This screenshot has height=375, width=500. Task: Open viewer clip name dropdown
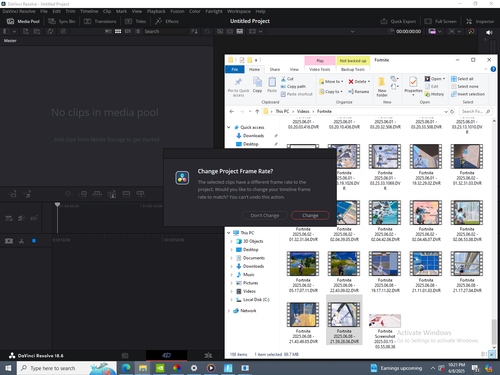[352, 31]
